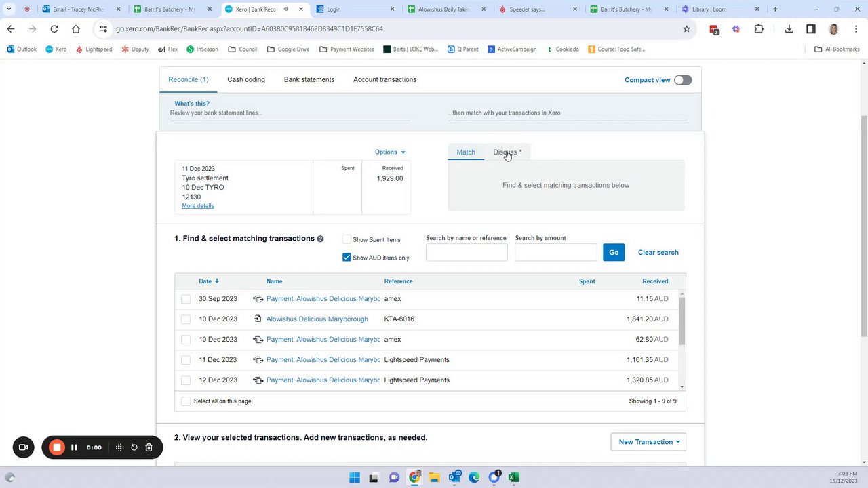Screen dimensions: 868x488
Task: Select the Match tab
Action: point(466,152)
